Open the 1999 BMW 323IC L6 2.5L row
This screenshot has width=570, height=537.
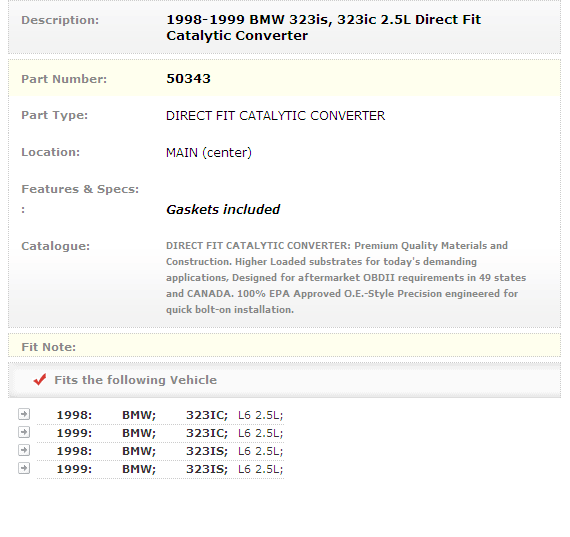coord(160,433)
